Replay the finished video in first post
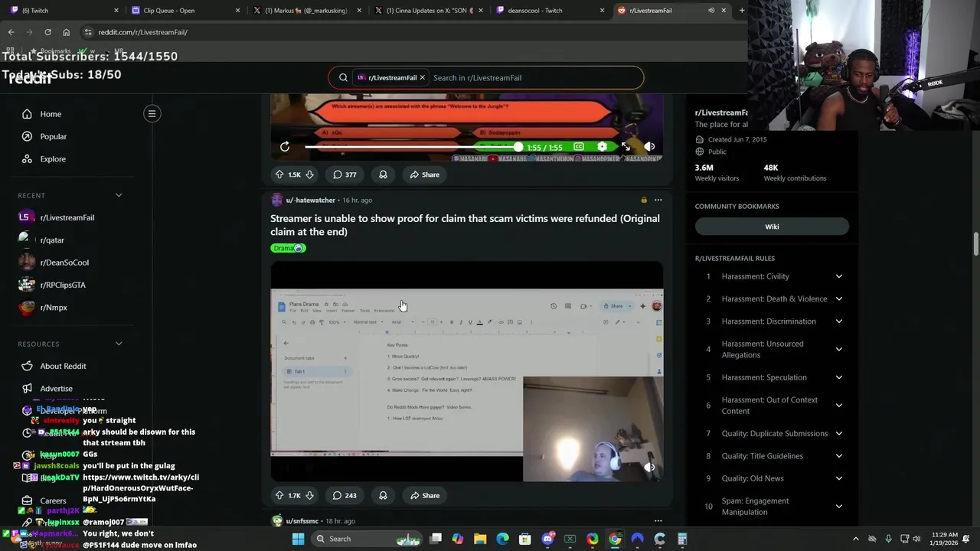 [x=285, y=146]
